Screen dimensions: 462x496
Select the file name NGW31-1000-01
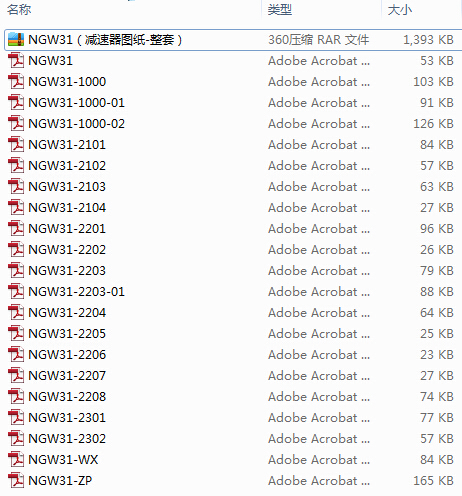pyautogui.click(x=76, y=102)
